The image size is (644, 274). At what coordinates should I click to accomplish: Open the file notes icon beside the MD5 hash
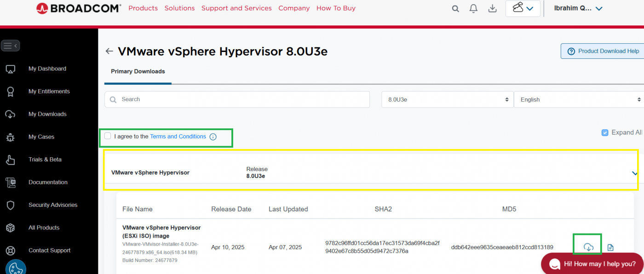610,247
